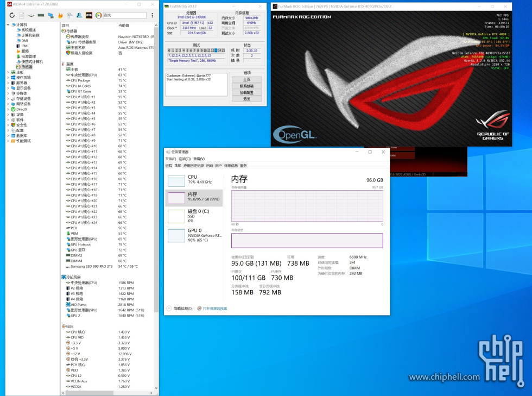This screenshot has width=532, height=396.
Task: Expand the 操作系统 tree node
Action: click(8, 78)
